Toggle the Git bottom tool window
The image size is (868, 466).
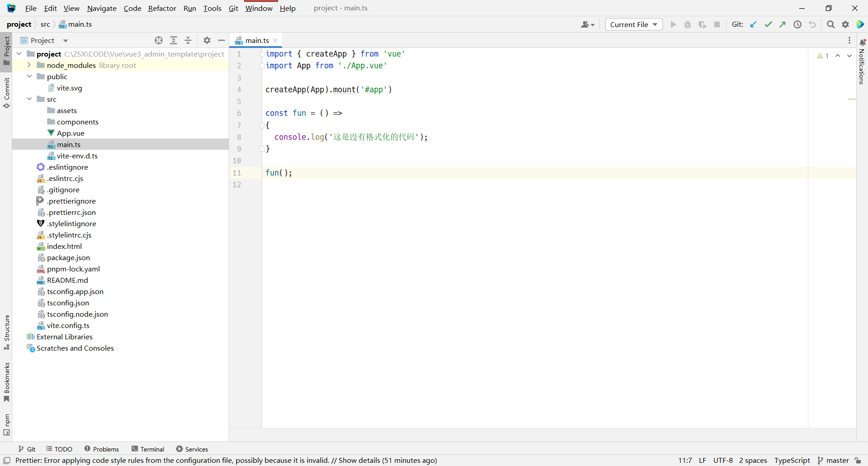[x=27, y=449]
